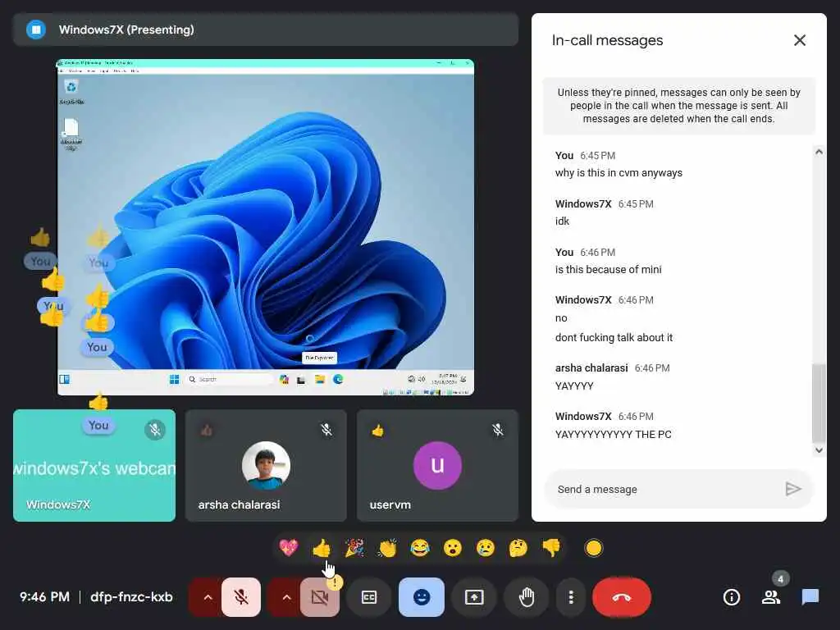Screen dimensions: 840x630
Task: Send the party popper reaction
Action: tap(354, 548)
